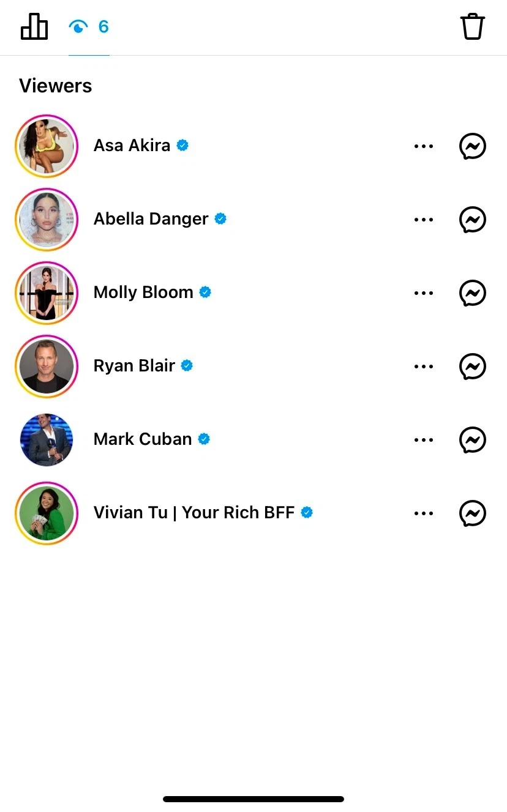The width and height of the screenshot is (507, 812).
Task: Tap Mark Cuban's profile picture
Action: [47, 440]
